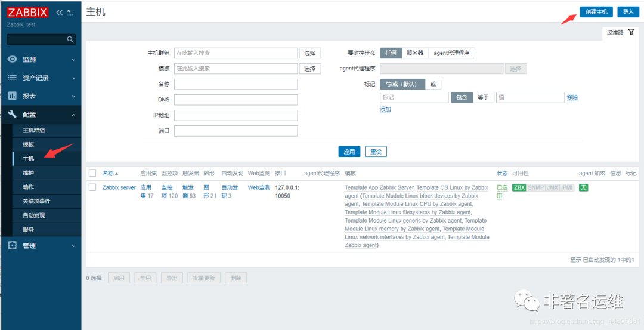Click the filter funnel icon

pos(631,32)
